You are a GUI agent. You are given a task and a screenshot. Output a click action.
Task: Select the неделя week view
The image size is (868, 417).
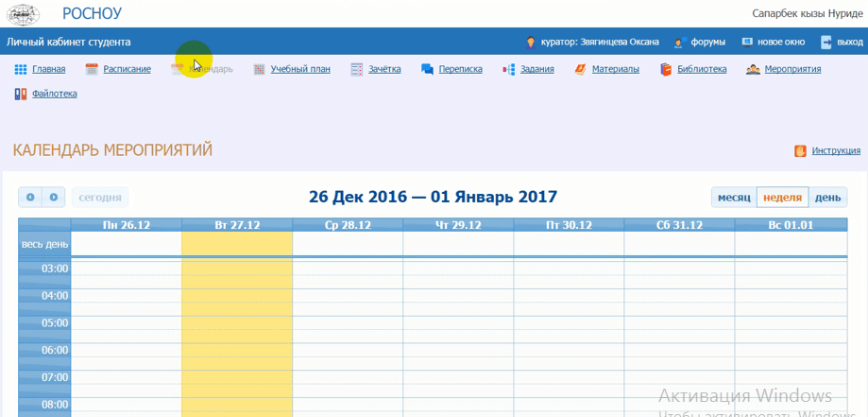pyautogui.click(x=782, y=198)
